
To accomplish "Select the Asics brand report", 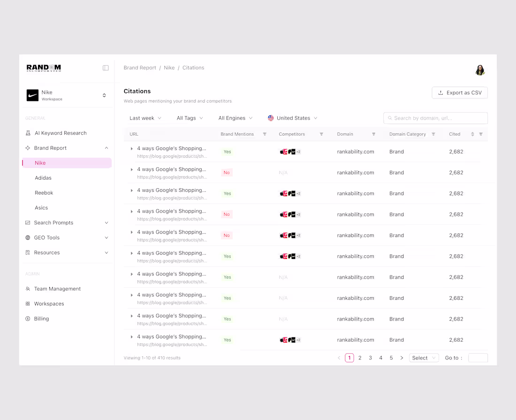I will click(41, 208).
